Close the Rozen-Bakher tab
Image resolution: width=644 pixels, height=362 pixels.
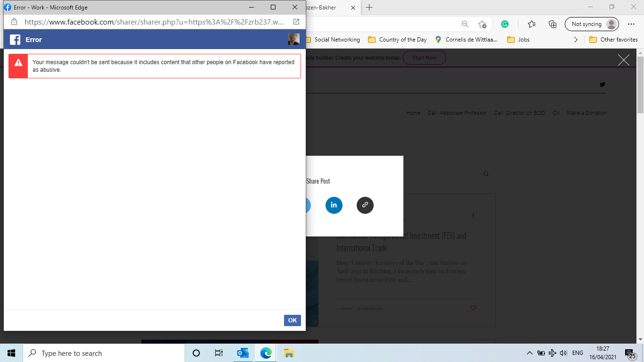353,8
